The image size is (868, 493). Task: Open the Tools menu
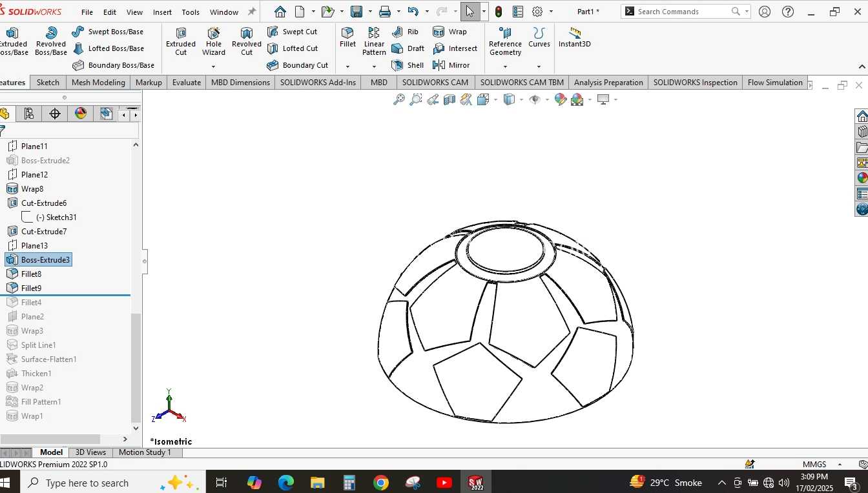[x=191, y=12]
